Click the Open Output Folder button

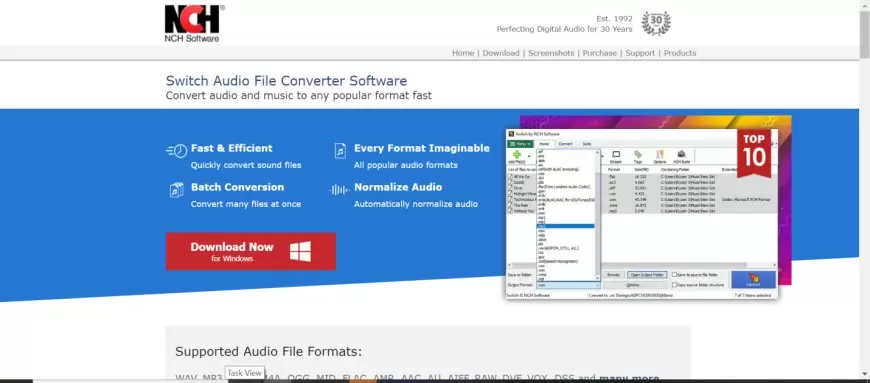(x=648, y=275)
